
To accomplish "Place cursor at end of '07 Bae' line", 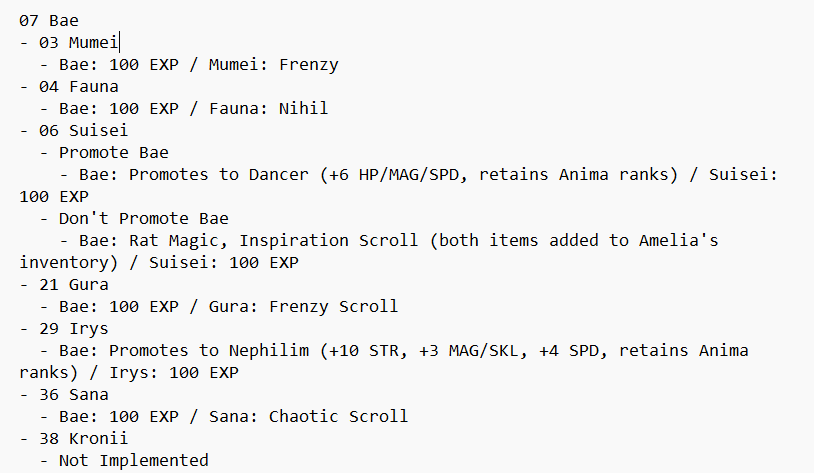I will (x=79, y=21).
